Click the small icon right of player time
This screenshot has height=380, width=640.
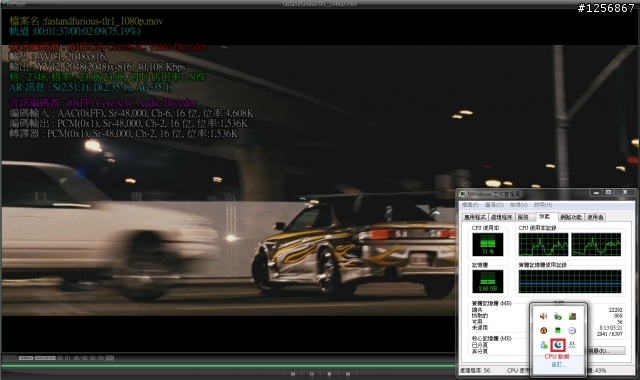(x=110, y=358)
